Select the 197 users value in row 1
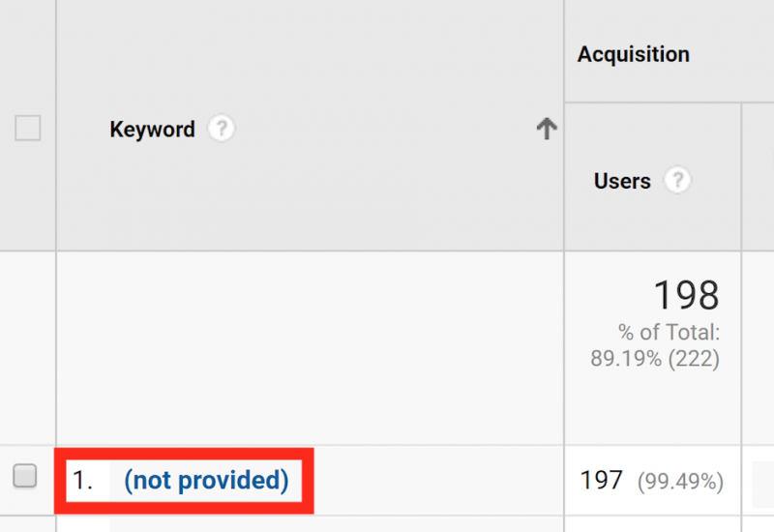Screen dimensions: 774x532 coord(601,480)
